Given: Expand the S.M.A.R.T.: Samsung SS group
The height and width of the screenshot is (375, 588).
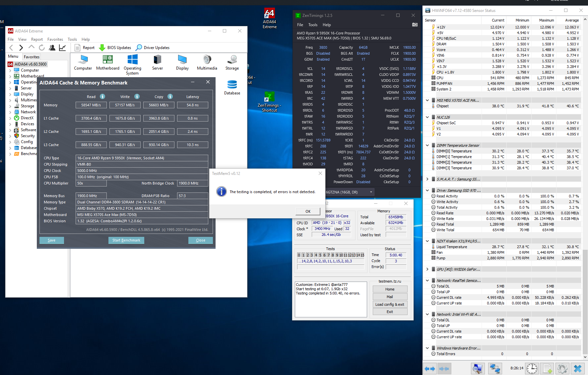Looking at the screenshot, I should point(427,179).
